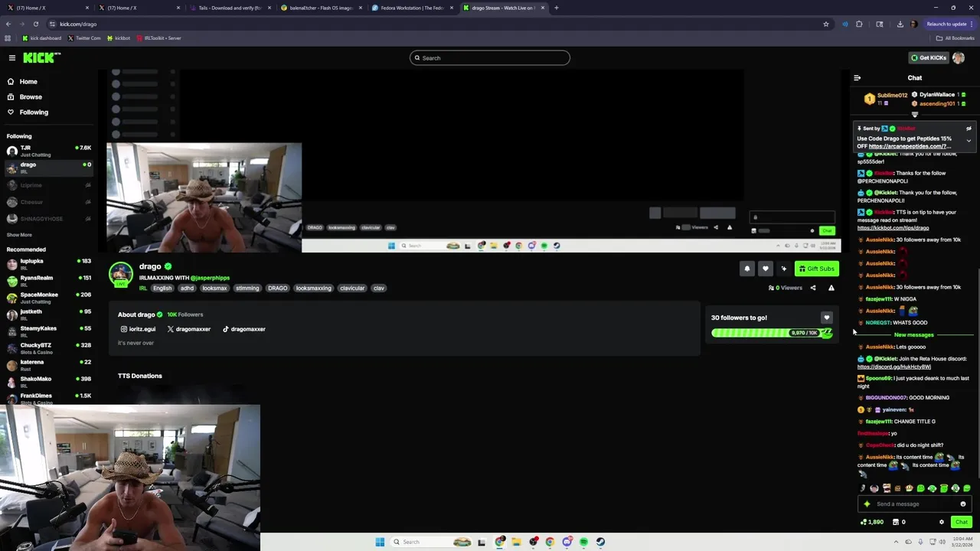The image size is (980, 551).
Task: Expand the pinned message chevron
Action: pyautogui.click(x=969, y=141)
